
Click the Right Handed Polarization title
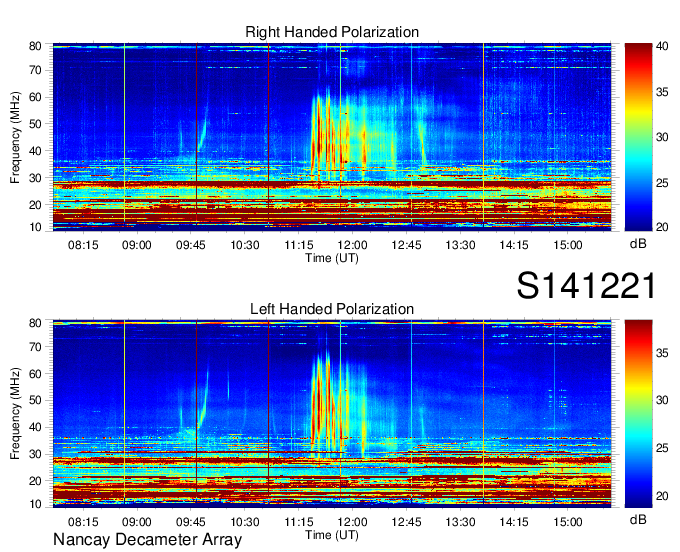point(332,32)
